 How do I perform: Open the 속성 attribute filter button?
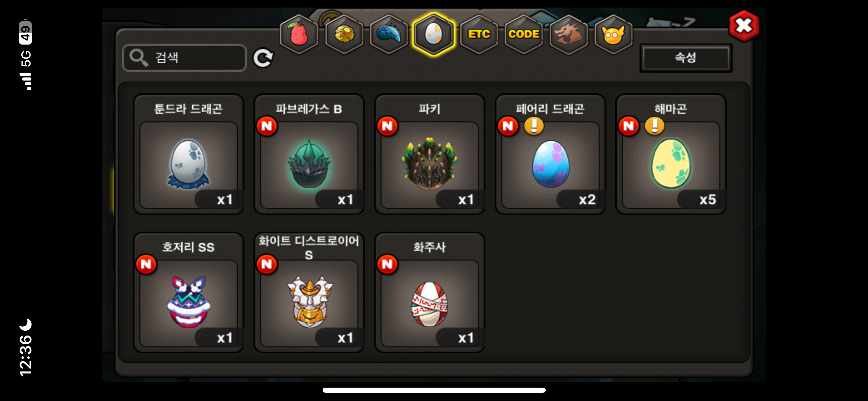pos(686,58)
